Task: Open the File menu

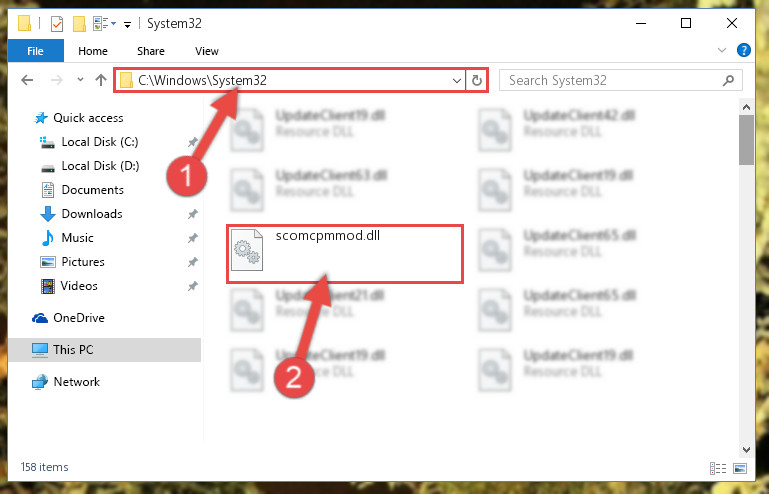Action: (35, 51)
